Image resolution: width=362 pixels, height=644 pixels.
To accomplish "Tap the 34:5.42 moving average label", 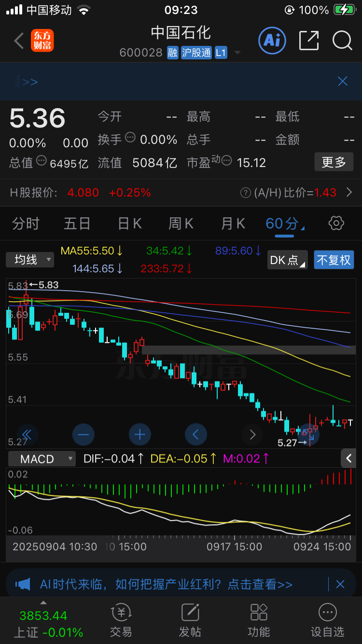I will pyautogui.click(x=169, y=251).
